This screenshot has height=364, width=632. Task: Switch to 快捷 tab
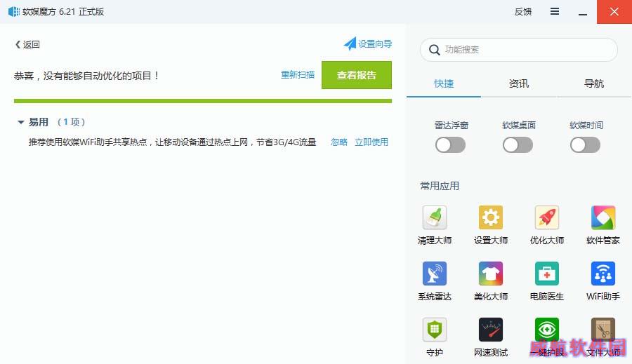coord(444,83)
